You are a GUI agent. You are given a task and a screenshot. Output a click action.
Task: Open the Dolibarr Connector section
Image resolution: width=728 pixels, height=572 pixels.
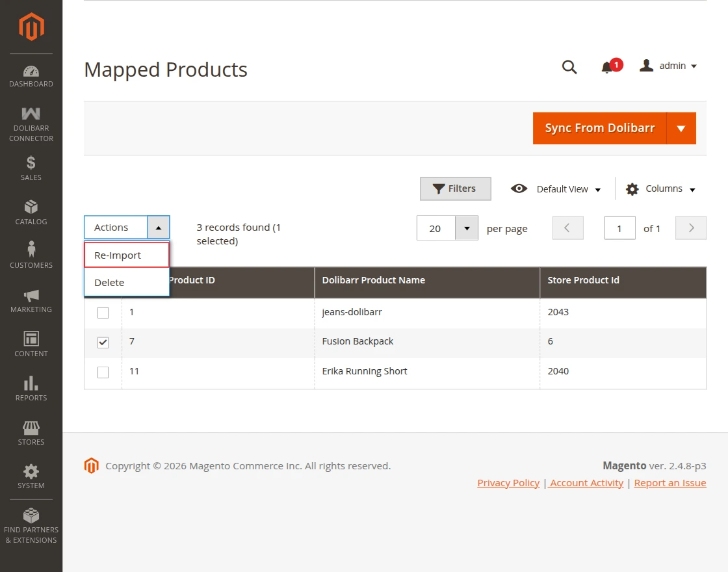(x=31, y=123)
